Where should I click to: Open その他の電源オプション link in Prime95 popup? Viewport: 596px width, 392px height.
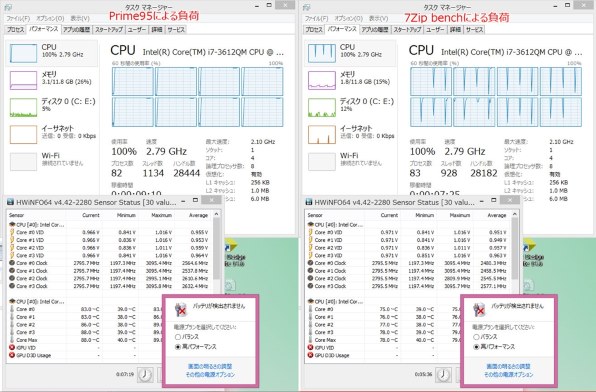click(x=210, y=375)
